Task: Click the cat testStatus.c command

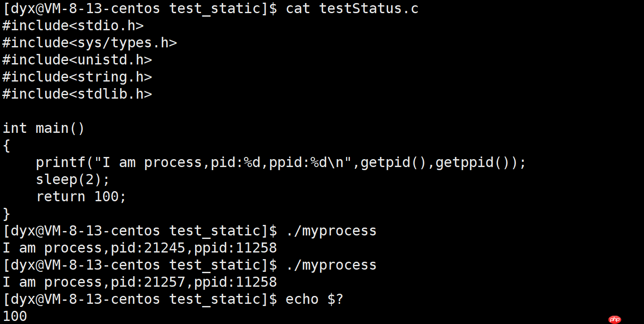Action: point(352,8)
